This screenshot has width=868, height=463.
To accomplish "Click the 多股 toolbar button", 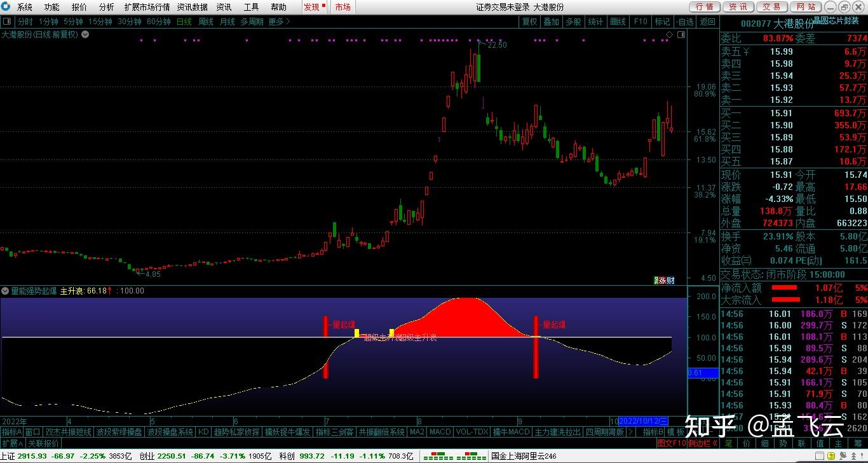I will pos(573,22).
